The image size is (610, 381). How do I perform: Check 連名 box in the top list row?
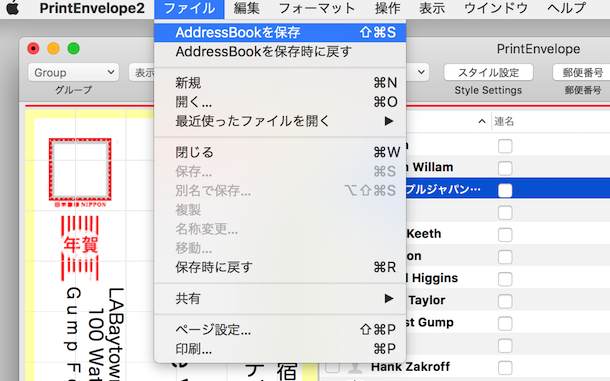point(505,146)
